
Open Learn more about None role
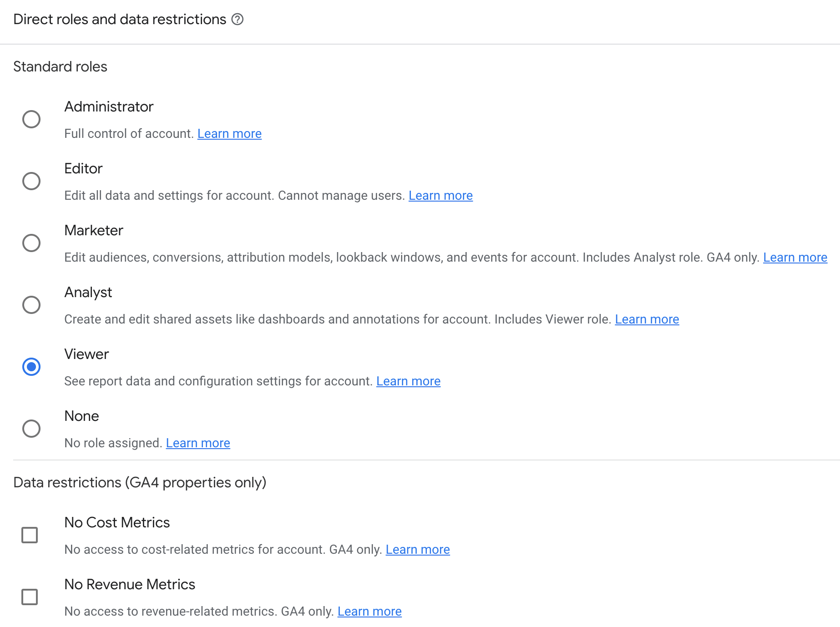(x=197, y=443)
